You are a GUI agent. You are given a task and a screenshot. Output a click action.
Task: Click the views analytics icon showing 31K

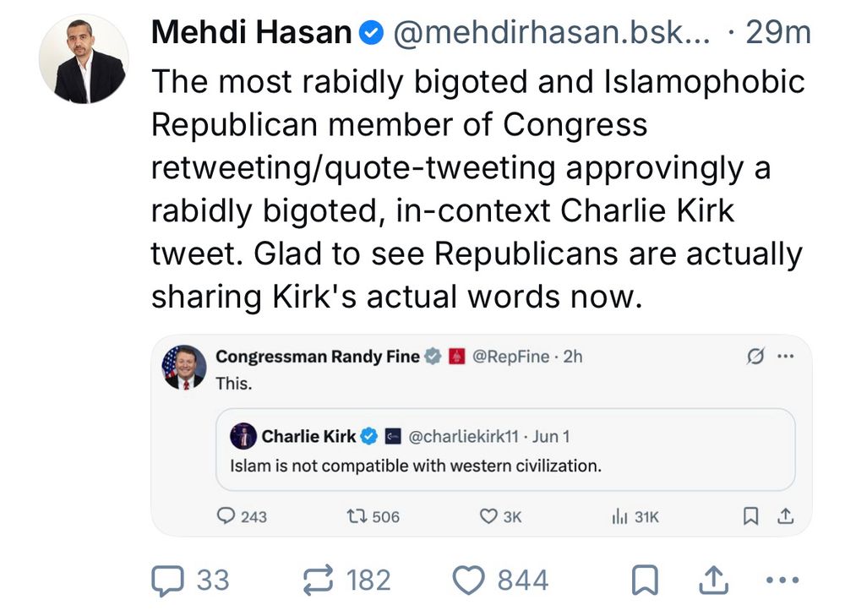click(x=620, y=516)
